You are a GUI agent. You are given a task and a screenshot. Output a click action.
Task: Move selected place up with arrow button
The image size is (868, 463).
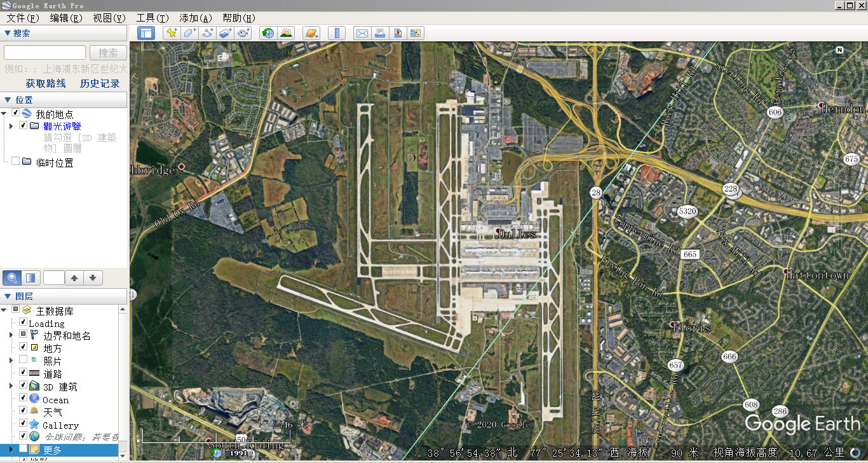click(x=74, y=278)
